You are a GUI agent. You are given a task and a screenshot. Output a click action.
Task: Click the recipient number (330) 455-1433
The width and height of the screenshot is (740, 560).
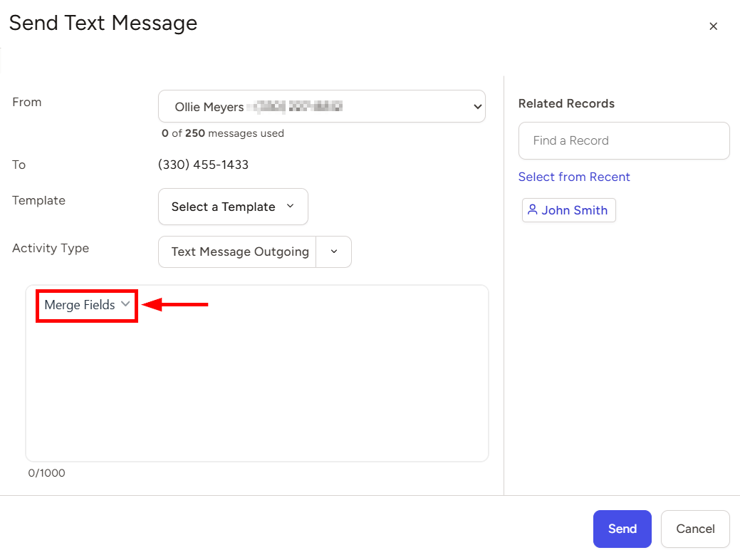(x=203, y=165)
